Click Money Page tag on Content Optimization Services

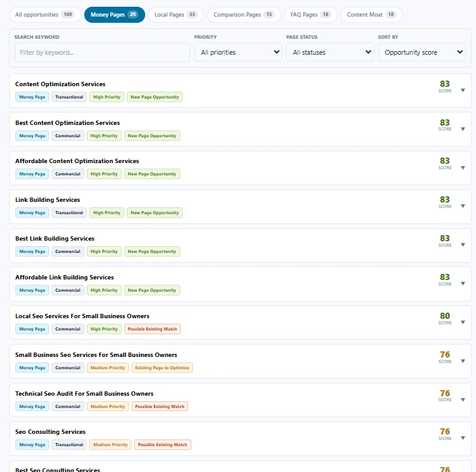tap(32, 97)
